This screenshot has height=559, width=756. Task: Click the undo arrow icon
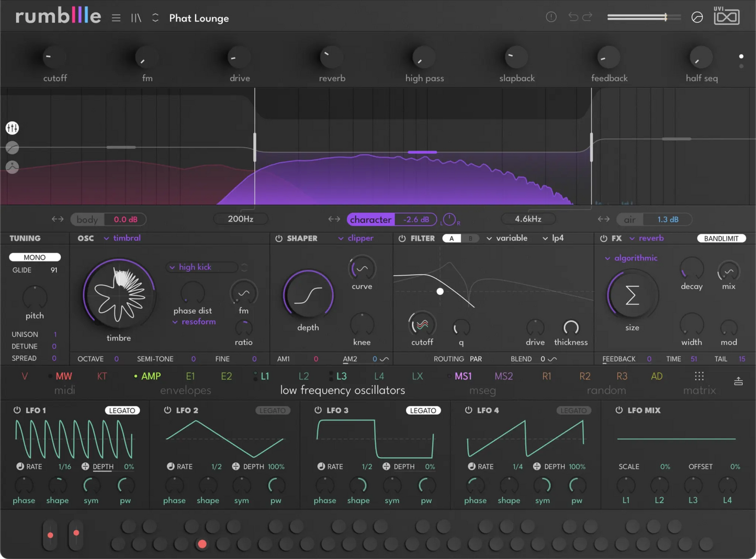coord(573,17)
